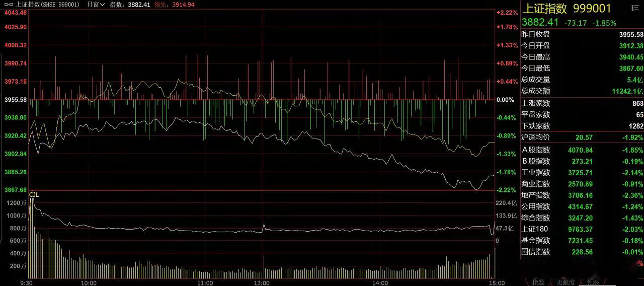644x286 pixels.
Task: Click the latest price 3882.41 in green
Action: tap(540, 22)
